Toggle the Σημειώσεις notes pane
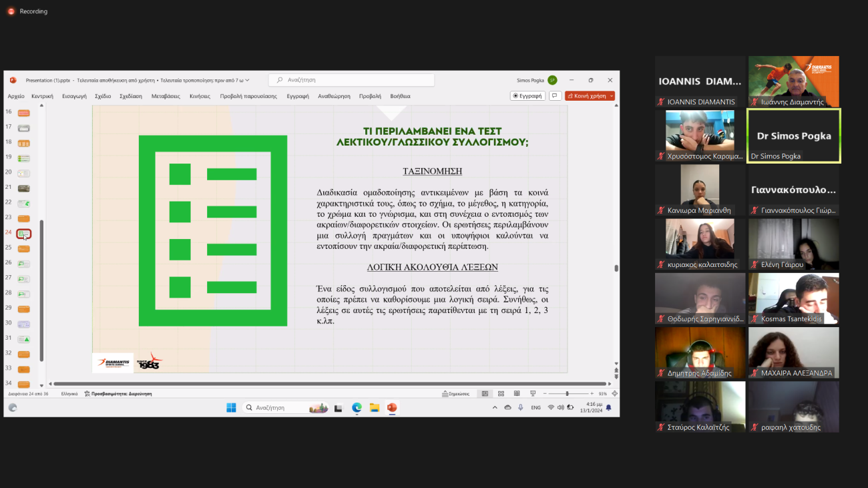Screen dimensions: 868x488 click(456, 394)
